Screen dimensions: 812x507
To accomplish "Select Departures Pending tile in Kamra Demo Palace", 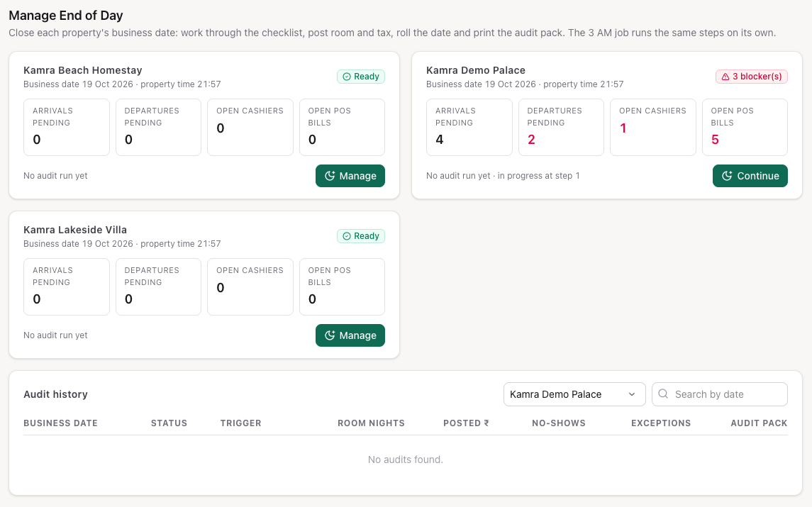I will [562, 128].
